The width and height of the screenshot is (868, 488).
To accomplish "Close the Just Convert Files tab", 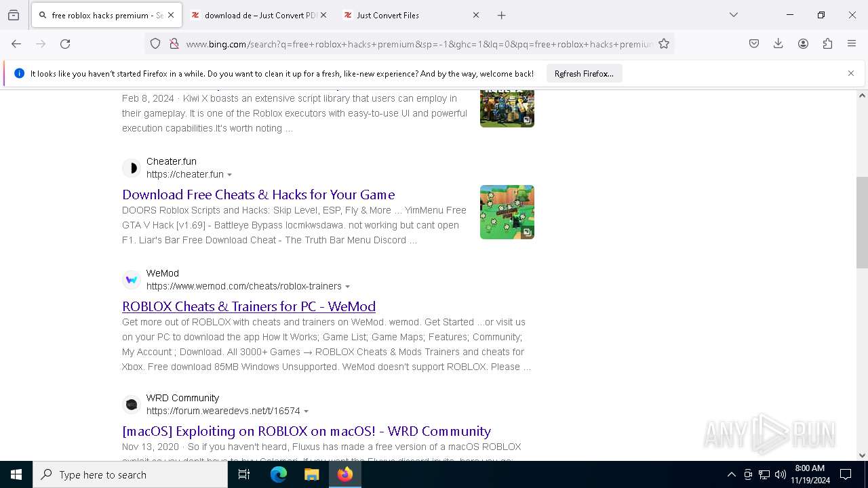I will pyautogui.click(x=476, y=15).
